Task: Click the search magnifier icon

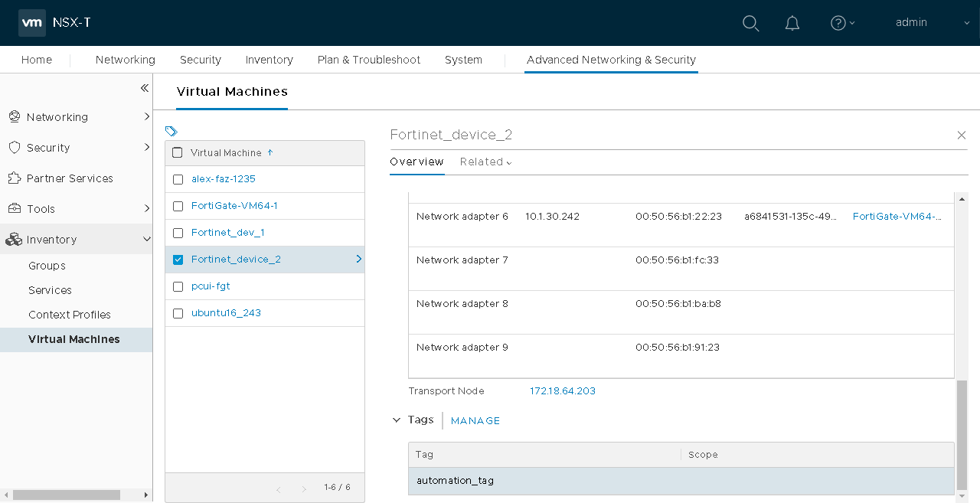Action: point(750,23)
